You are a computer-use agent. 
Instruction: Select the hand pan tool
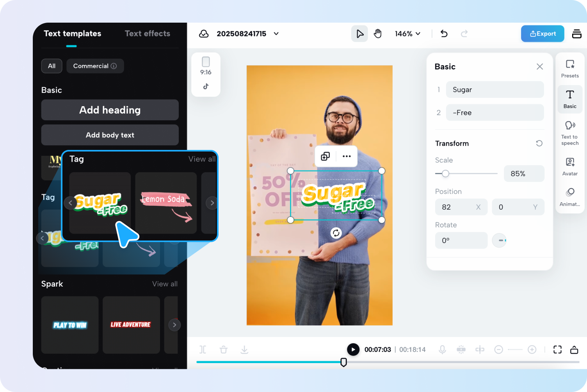point(377,34)
